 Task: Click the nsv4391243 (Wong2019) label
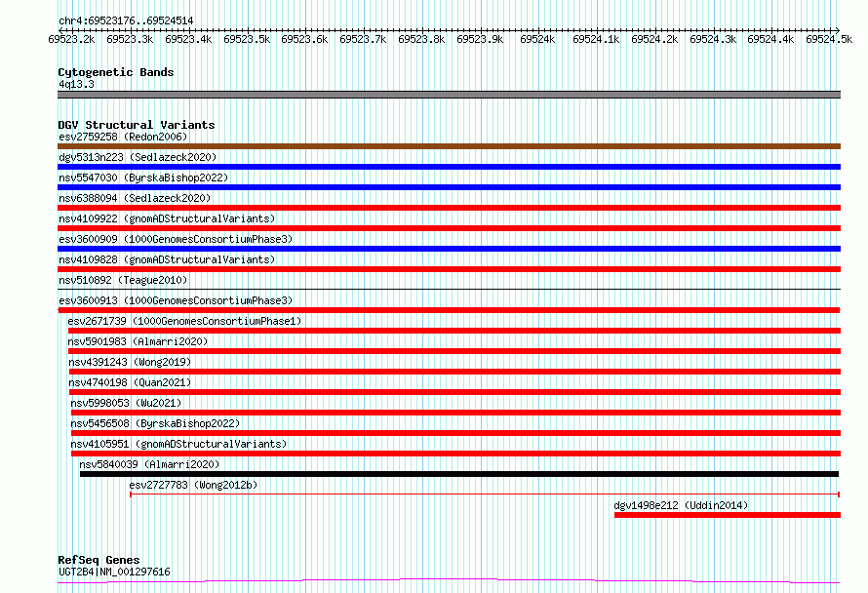pos(130,362)
